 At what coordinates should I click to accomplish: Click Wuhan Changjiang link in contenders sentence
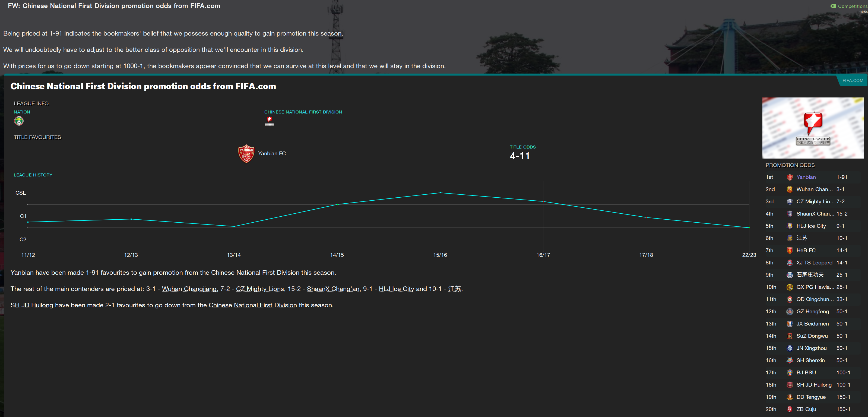click(x=189, y=289)
